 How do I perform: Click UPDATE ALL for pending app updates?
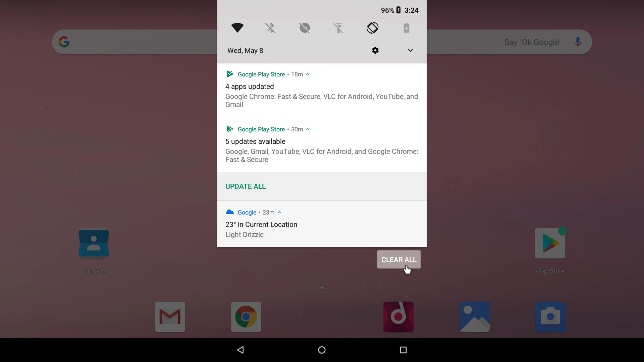click(246, 186)
